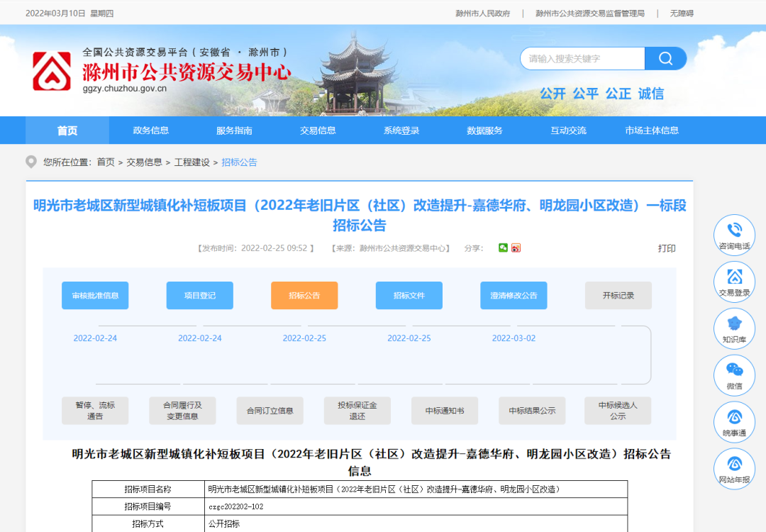Image resolution: width=766 pixels, height=532 pixels.
Task: Select the 首页 navigation tab
Action: [67, 131]
